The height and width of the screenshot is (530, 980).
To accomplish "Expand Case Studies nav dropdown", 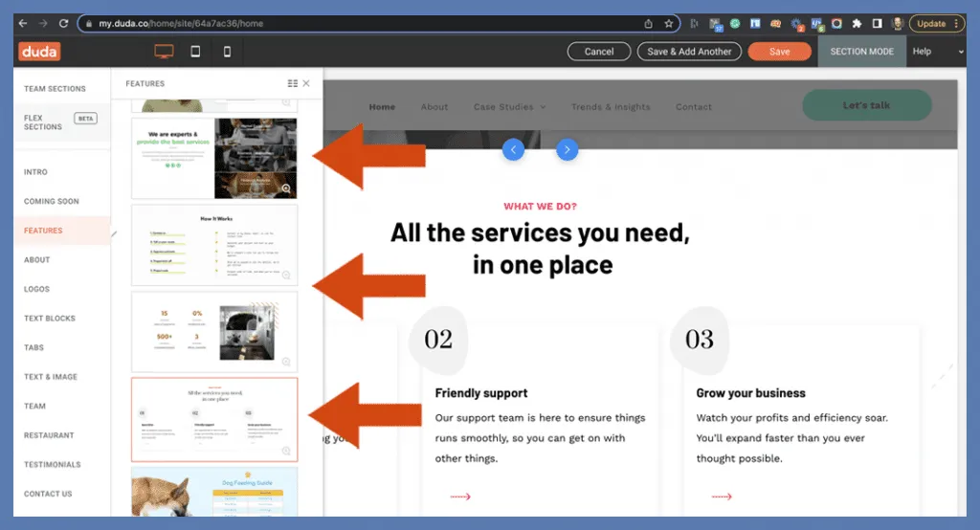I will click(509, 107).
